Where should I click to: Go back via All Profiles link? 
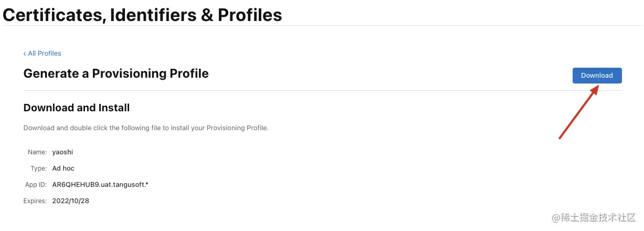[45, 54]
